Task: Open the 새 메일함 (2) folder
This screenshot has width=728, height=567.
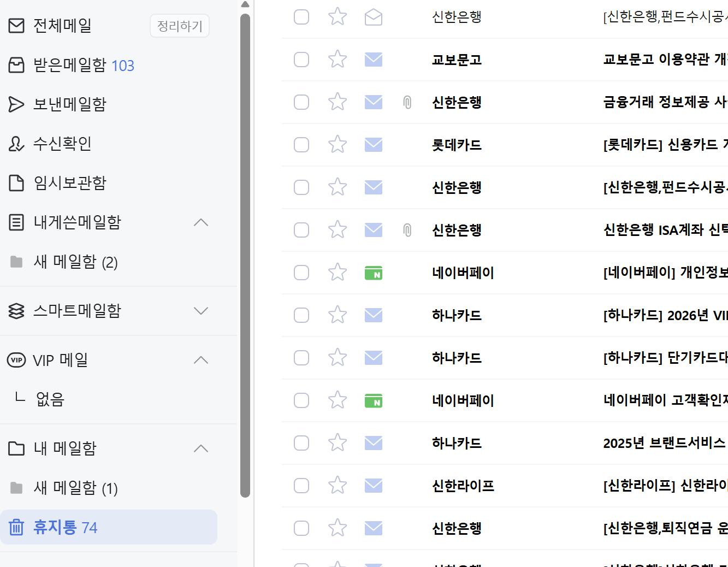Action: (x=75, y=262)
